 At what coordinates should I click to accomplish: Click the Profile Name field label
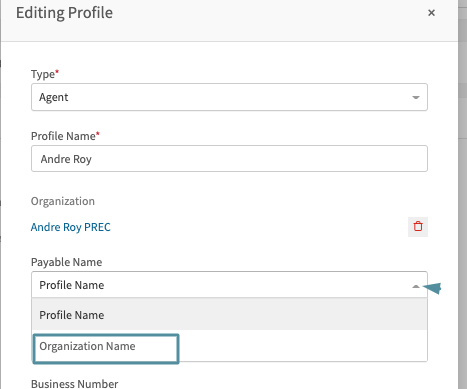pos(65,136)
